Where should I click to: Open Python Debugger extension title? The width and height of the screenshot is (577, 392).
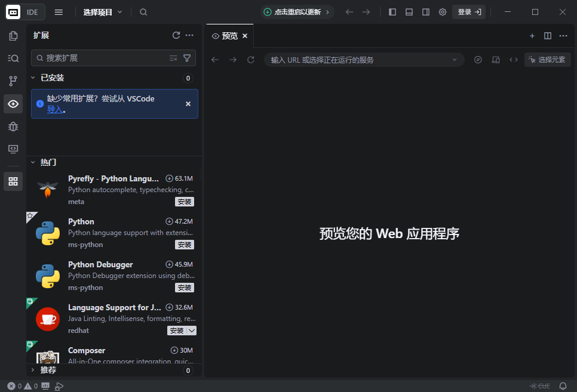(x=100, y=264)
